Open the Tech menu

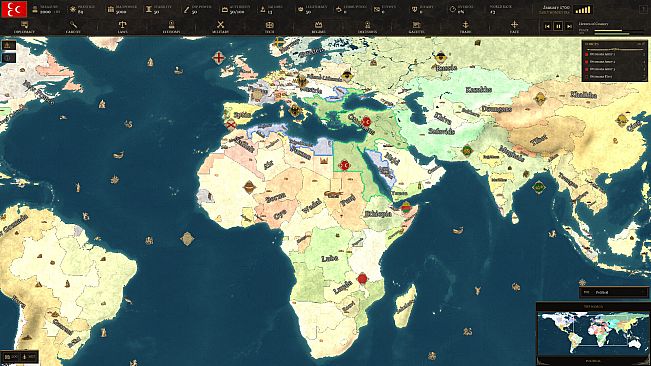[x=269, y=27]
